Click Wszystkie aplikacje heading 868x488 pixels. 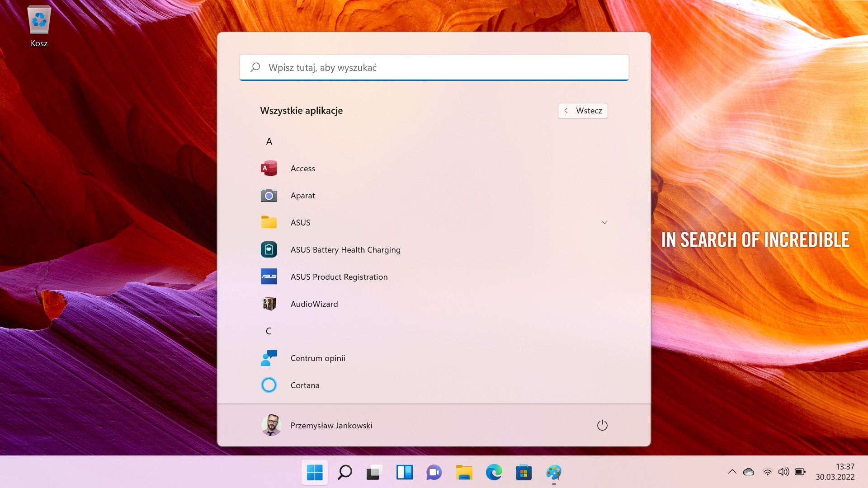(x=302, y=111)
